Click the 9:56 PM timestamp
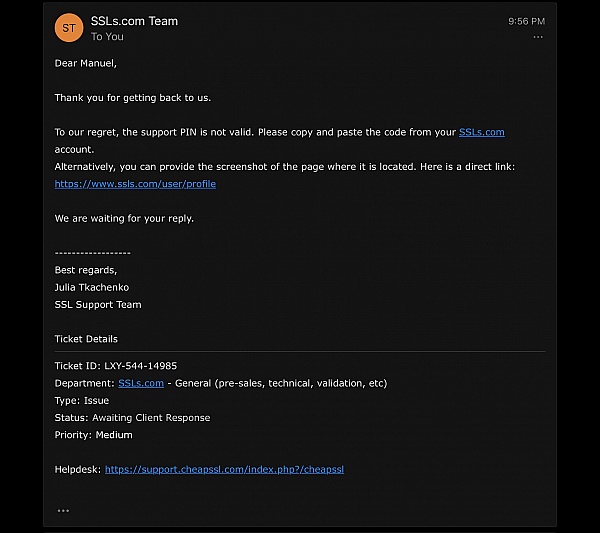Screen dimensions: 600x533 pyautogui.click(x=526, y=21)
